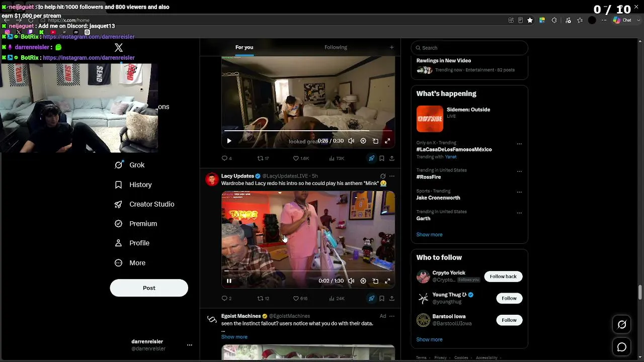Screen dimensions: 644x362
Task: Expand the More sidebar menu
Action: pos(130,263)
